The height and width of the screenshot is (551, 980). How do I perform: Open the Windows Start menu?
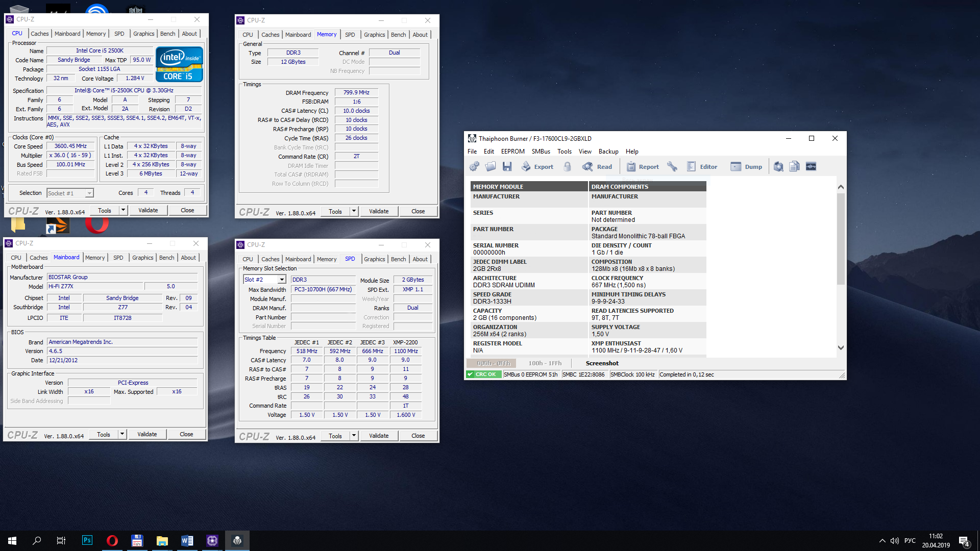click(x=12, y=540)
